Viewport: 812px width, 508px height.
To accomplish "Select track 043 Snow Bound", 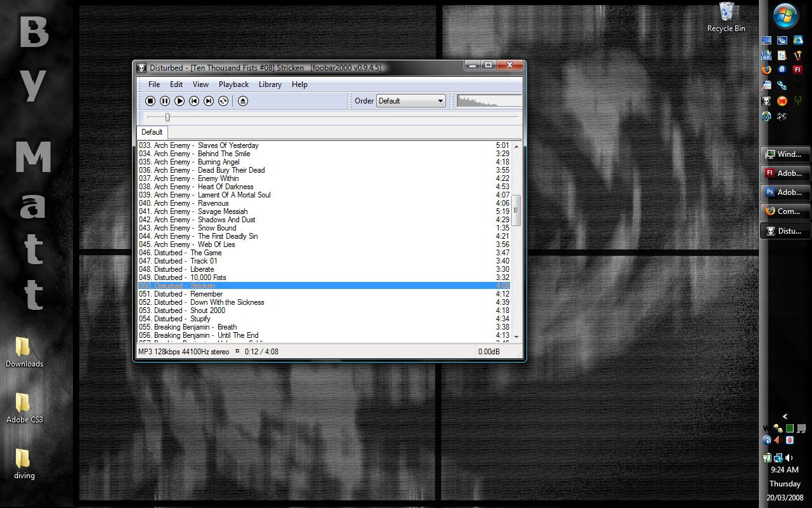I will [x=324, y=228].
